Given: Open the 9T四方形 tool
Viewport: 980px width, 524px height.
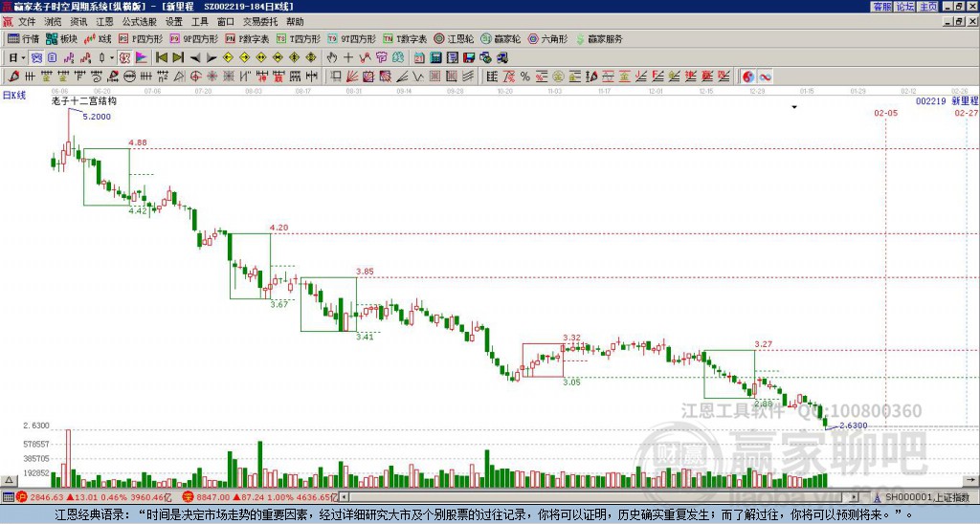Looking at the screenshot, I should [352, 38].
